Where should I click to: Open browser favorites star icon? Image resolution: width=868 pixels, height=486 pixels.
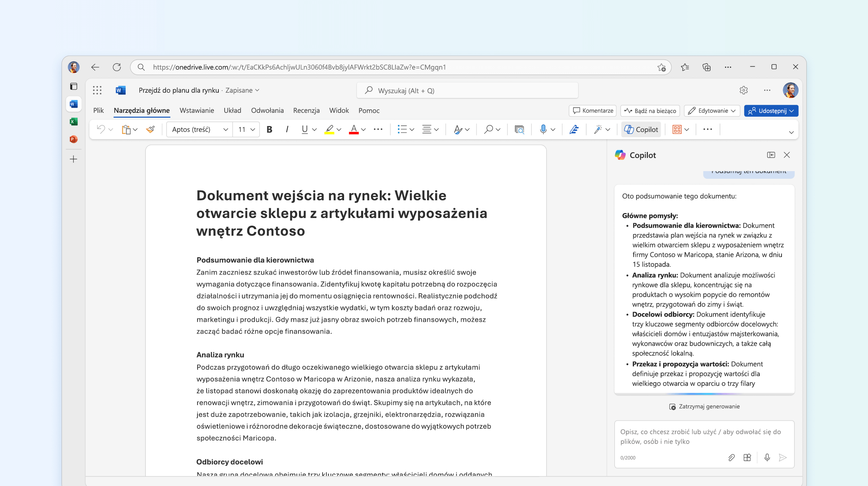tap(685, 67)
